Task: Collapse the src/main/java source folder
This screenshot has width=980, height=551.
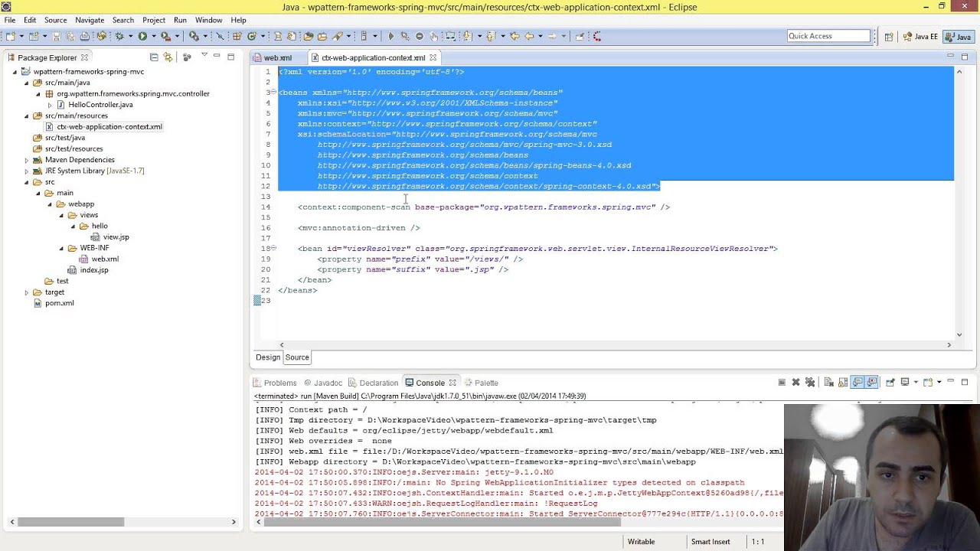Action: click(x=27, y=83)
